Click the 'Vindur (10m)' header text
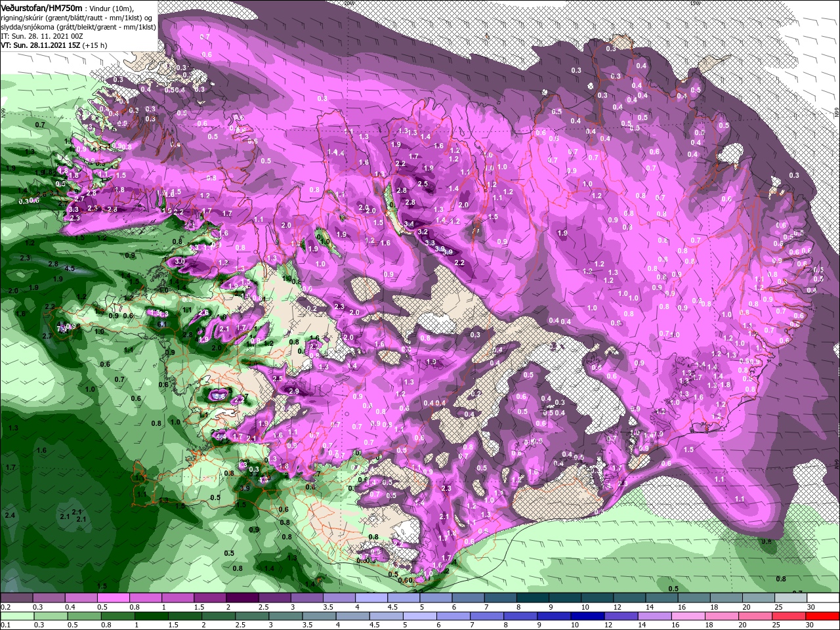 pos(112,8)
